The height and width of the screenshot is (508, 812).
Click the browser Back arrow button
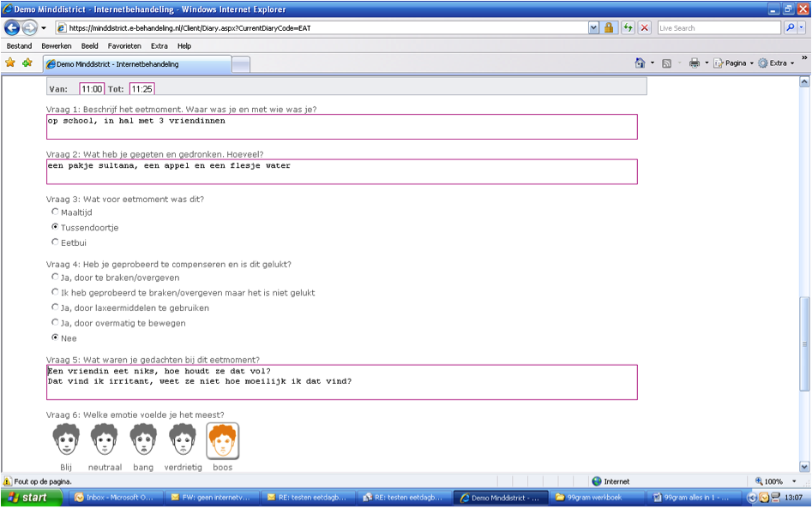[12, 27]
